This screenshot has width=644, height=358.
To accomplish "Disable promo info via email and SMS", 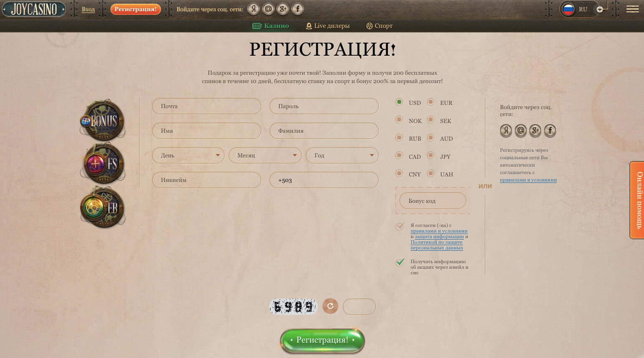I will tap(399, 262).
